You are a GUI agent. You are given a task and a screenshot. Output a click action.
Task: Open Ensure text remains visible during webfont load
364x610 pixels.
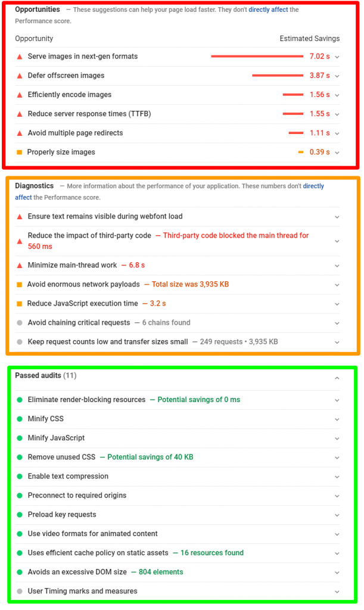pyautogui.click(x=178, y=217)
